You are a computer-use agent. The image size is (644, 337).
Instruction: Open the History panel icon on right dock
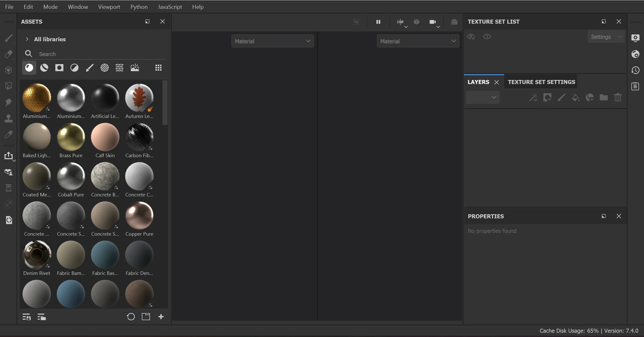click(x=635, y=70)
